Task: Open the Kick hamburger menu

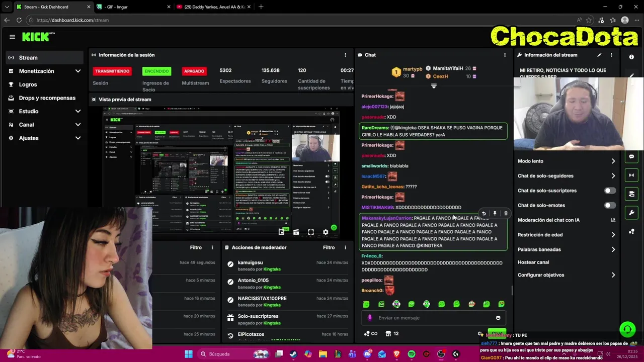Action: point(12,37)
